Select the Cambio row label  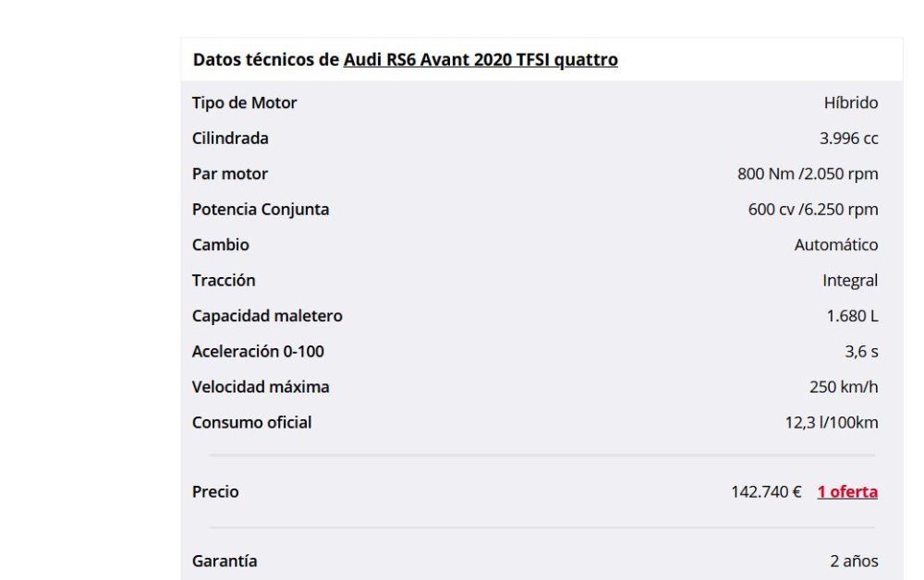221,245
